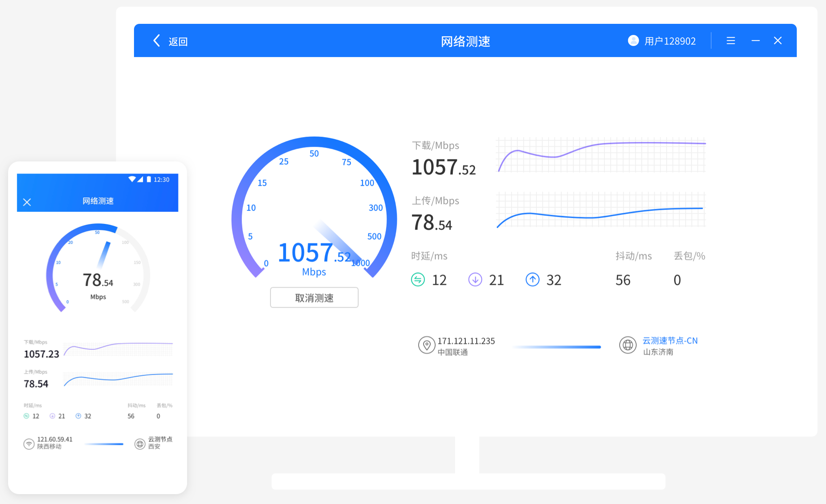
Task: Open the hamburger menu in title bar
Action: pos(731,40)
